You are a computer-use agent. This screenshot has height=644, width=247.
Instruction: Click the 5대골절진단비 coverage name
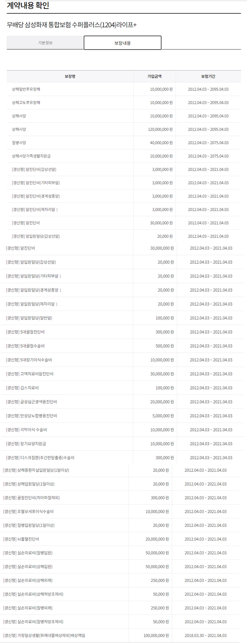coord(25,332)
